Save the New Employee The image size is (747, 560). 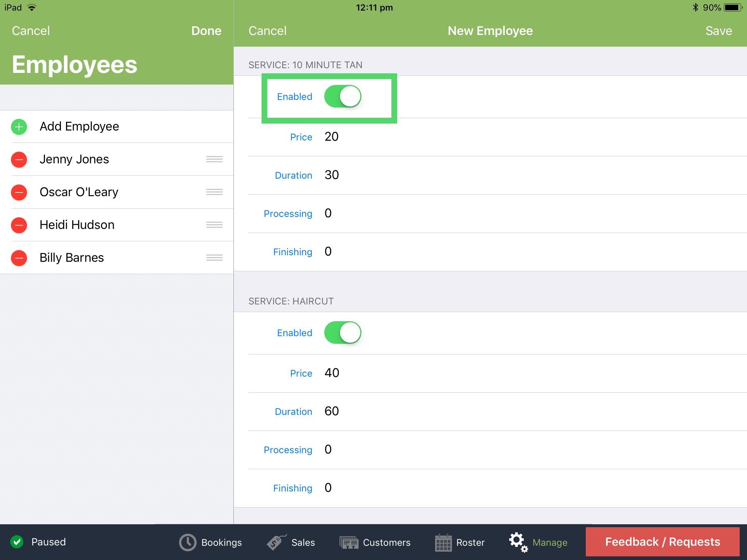[x=718, y=31]
